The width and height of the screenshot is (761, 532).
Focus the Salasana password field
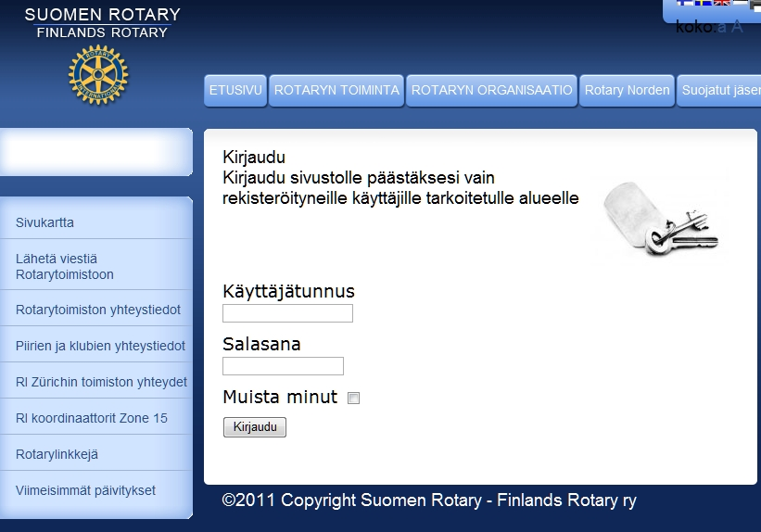pyautogui.click(x=283, y=366)
